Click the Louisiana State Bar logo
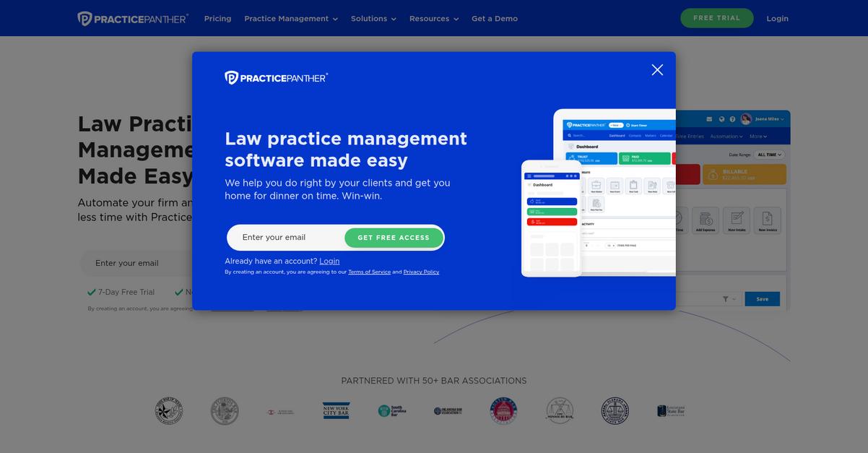Viewport: 868px width, 453px height. [670, 410]
